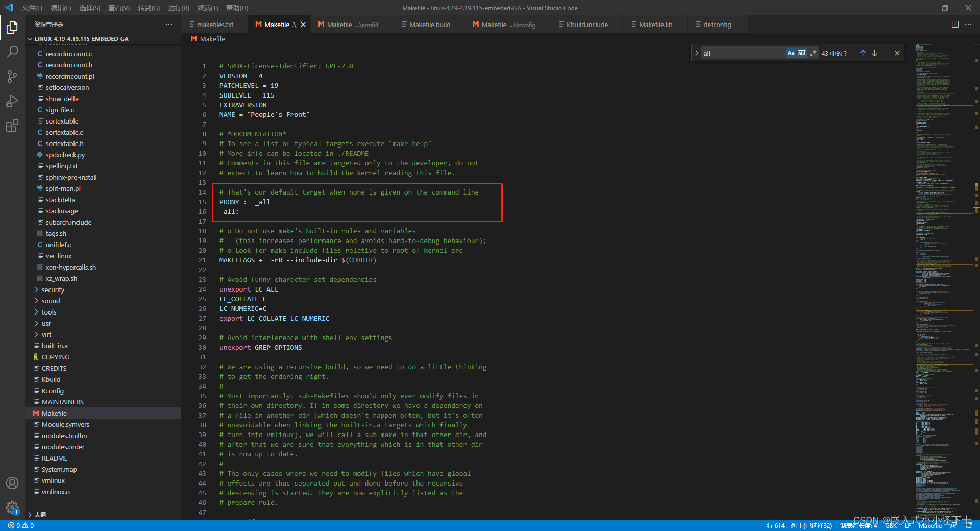This screenshot has width=980, height=531.
Task: Go to previous find match
Action: pyautogui.click(x=863, y=53)
